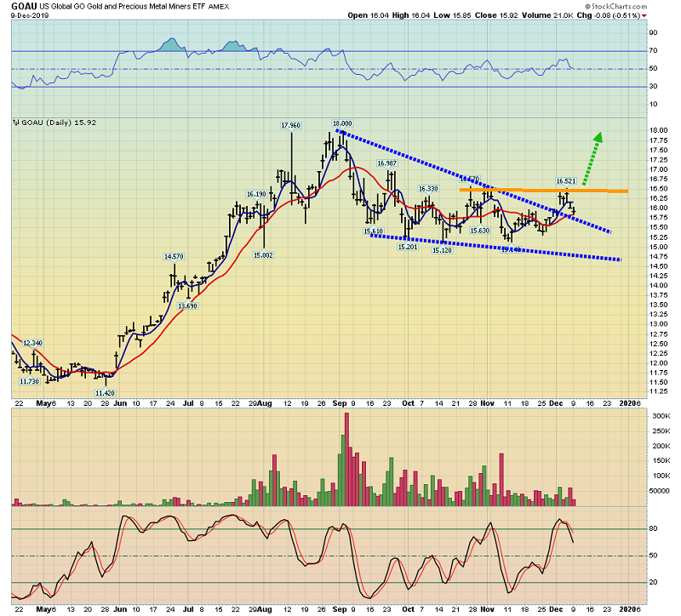Viewport: 681px width, 616px height.
Task: Open the StockCharts.com copyright link
Action: click(615, 6)
